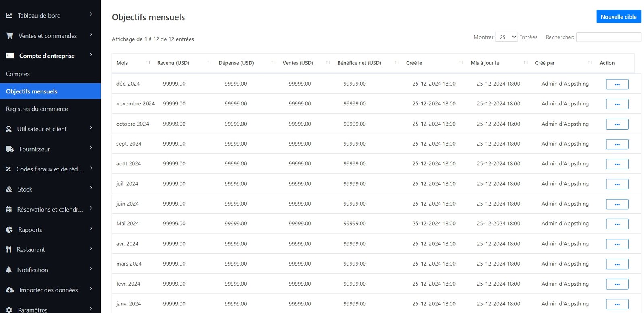Expand the Utilisateur et client submenu chevron
Image resolution: width=644 pixels, height=313 pixels.
91,128
